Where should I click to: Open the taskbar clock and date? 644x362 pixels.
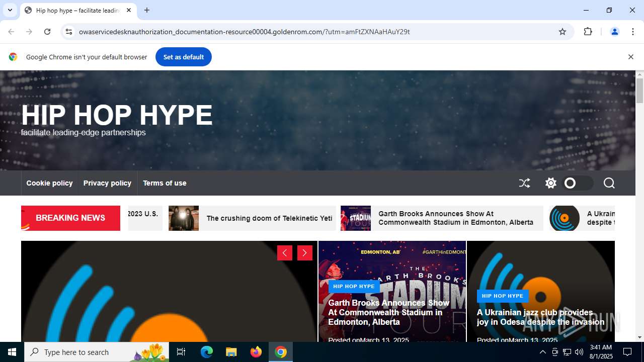601,352
